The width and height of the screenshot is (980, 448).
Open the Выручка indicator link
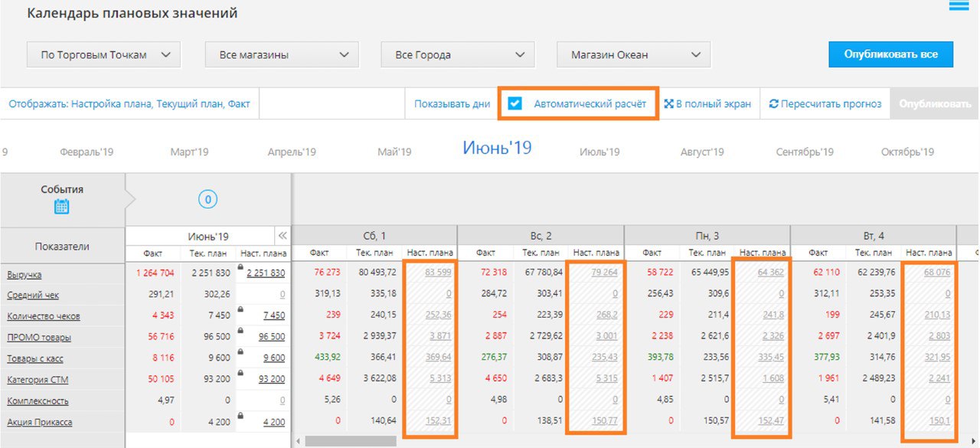(x=24, y=274)
